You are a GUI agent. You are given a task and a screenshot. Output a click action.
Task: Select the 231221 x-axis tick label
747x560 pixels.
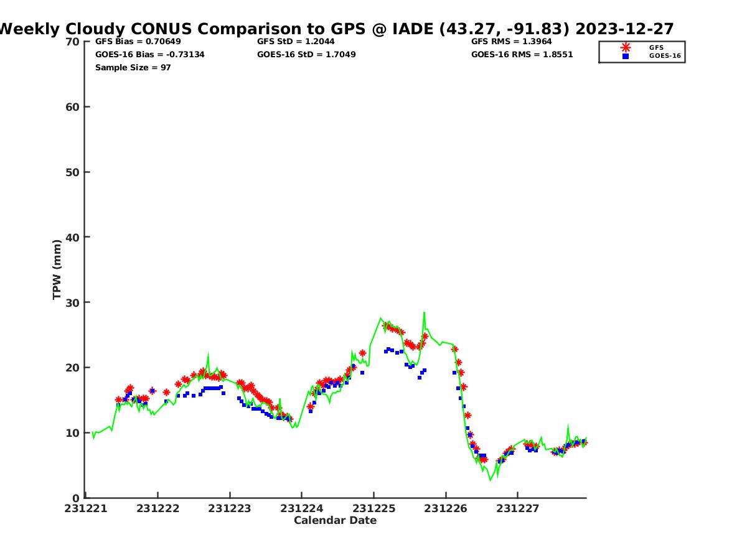[x=85, y=508]
